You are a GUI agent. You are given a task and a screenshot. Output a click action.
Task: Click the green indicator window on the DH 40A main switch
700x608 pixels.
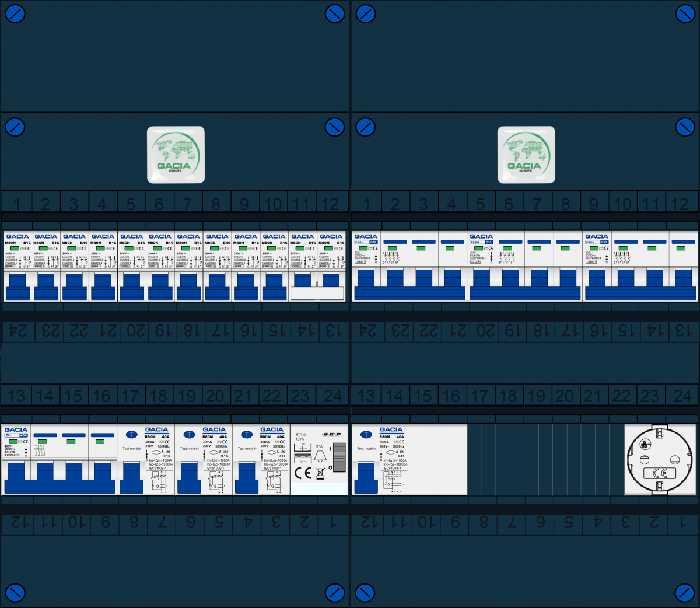[13, 442]
